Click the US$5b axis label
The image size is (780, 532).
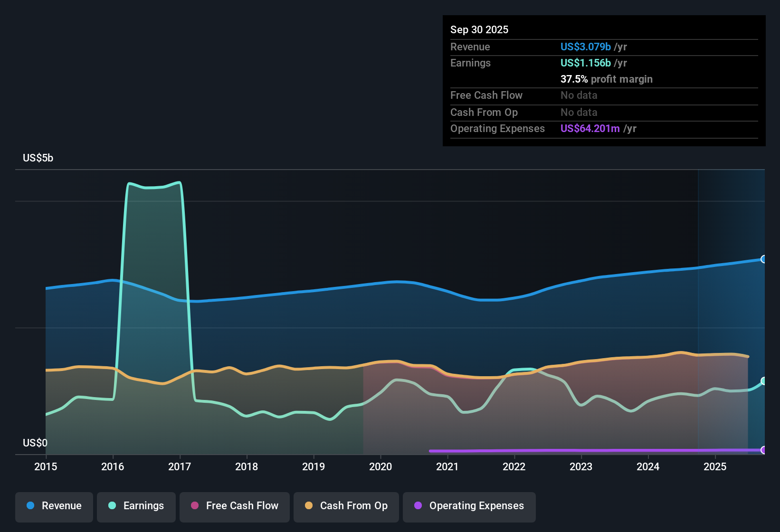(38, 158)
